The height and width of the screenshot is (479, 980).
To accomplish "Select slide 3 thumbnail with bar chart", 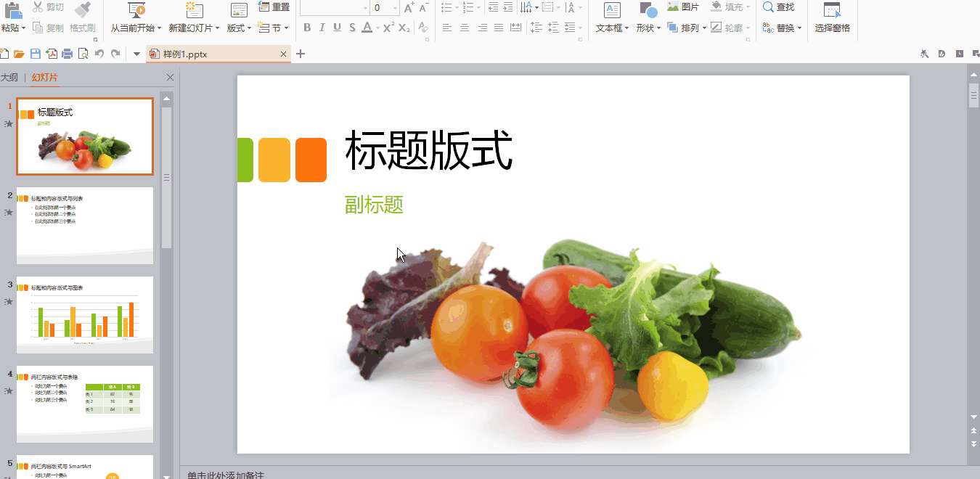I will [85, 315].
